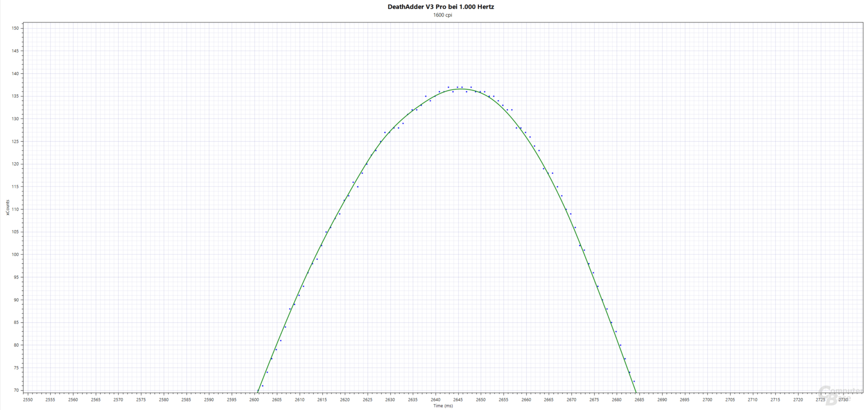Image resolution: width=868 pixels, height=410 pixels.
Task: Click x-axis tick label 2635
Action: point(413,400)
